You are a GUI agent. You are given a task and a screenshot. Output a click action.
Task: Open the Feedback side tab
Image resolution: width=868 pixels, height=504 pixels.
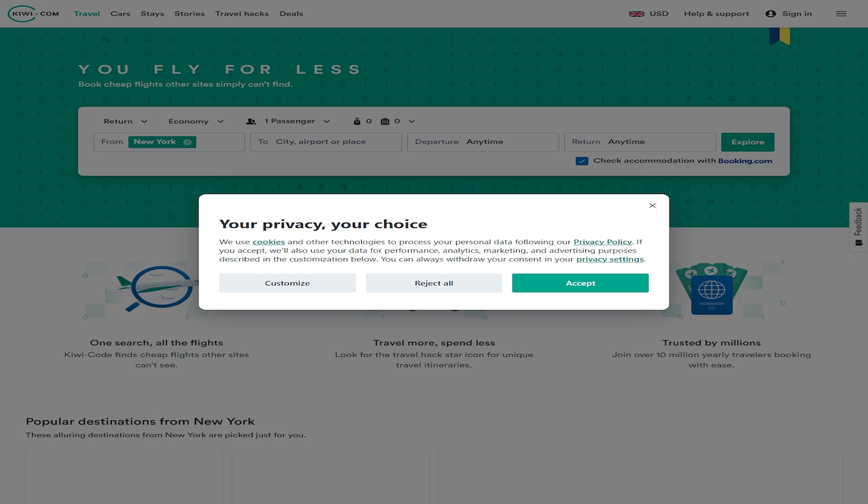858,227
